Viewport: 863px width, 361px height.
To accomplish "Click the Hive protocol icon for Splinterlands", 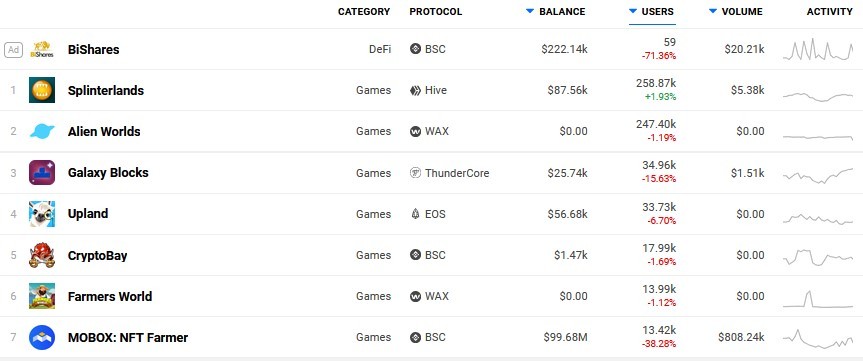I will coord(416,90).
